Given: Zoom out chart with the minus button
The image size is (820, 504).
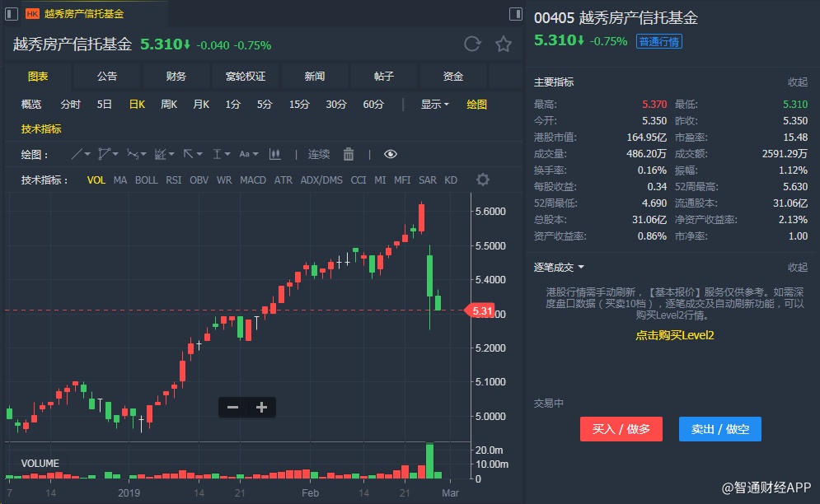Looking at the screenshot, I should tap(232, 408).
